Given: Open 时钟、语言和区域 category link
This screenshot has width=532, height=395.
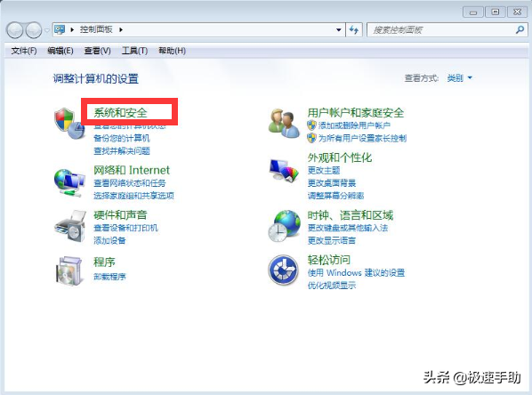Looking at the screenshot, I should (351, 214).
